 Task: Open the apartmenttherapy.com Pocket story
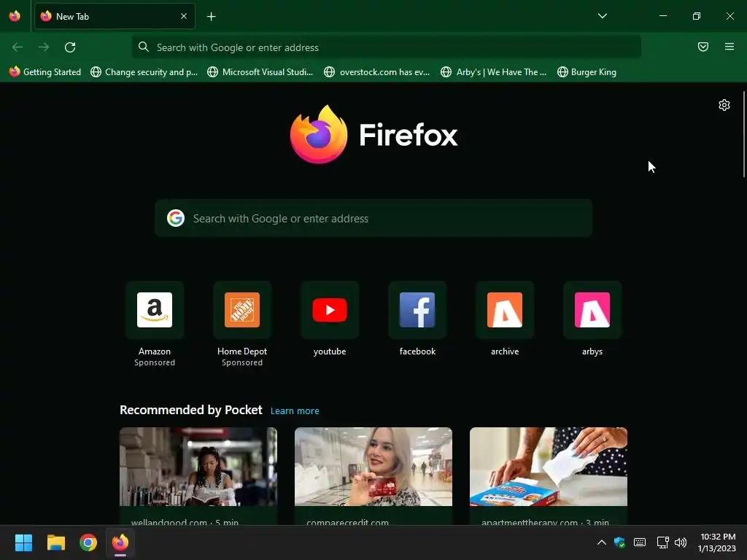(x=549, y=476)
